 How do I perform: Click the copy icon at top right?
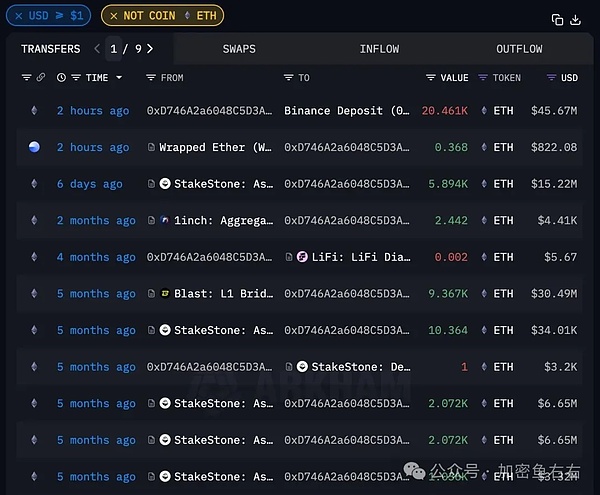[557, 19]
